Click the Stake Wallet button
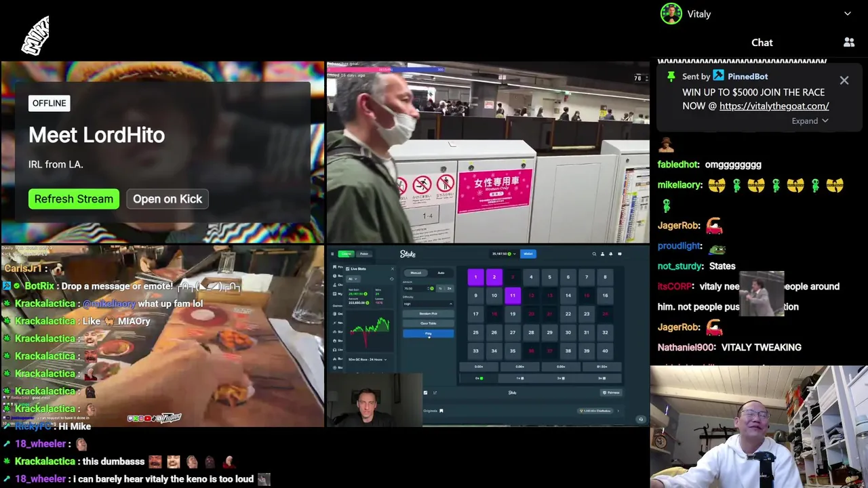Screen dimensions: 868x488 click(528, 253)
